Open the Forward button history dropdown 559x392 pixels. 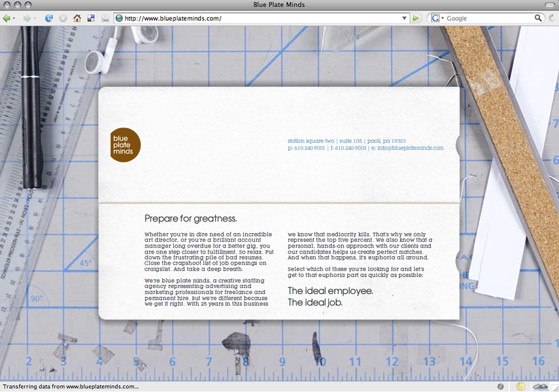[35, 18]
